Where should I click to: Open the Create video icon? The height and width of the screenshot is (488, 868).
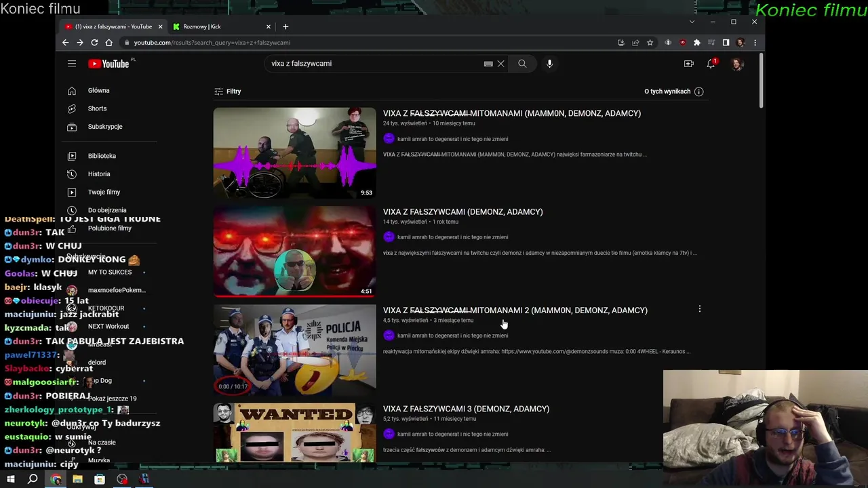[x=688, y=64]
